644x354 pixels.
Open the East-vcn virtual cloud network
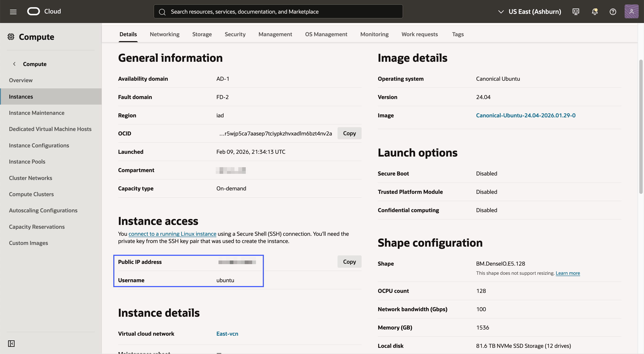(227, 334)
